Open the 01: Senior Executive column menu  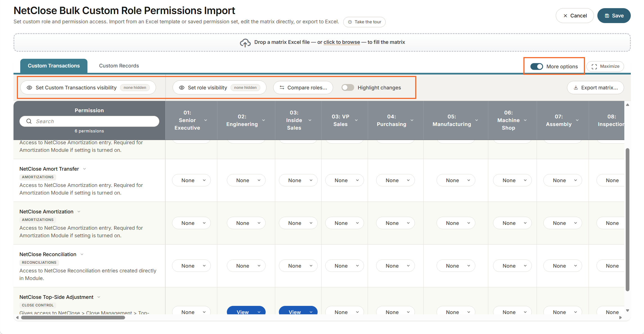coord(206,120)
